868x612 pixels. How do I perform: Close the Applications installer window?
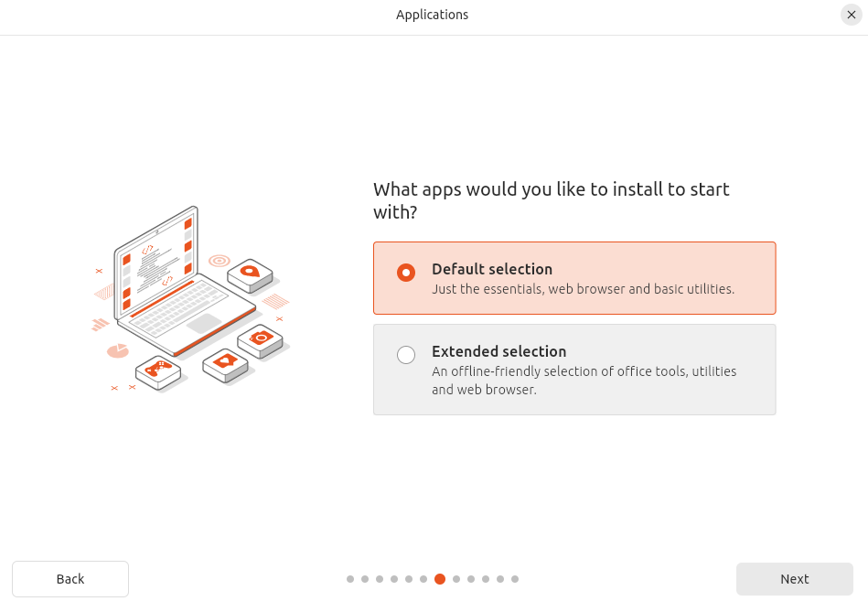[852, 15]
